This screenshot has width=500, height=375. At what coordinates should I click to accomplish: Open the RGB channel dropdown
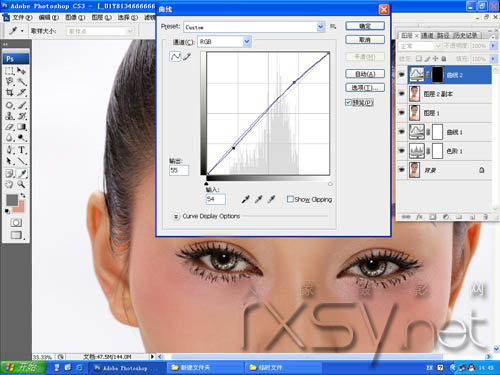point(224,42)
